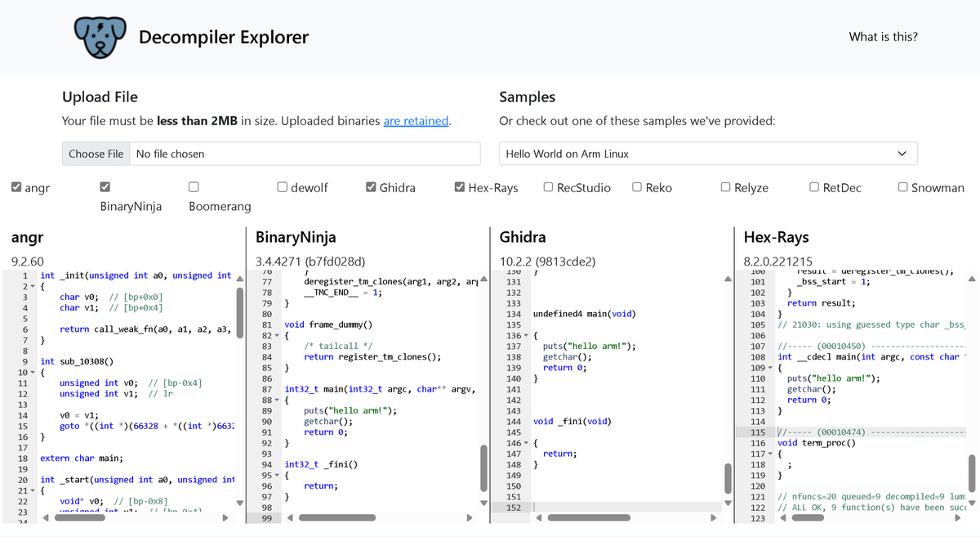Click 'return result;' in Hex-Rays panel
Viewport: 980px width, 537px height.
tap(822, 303)
